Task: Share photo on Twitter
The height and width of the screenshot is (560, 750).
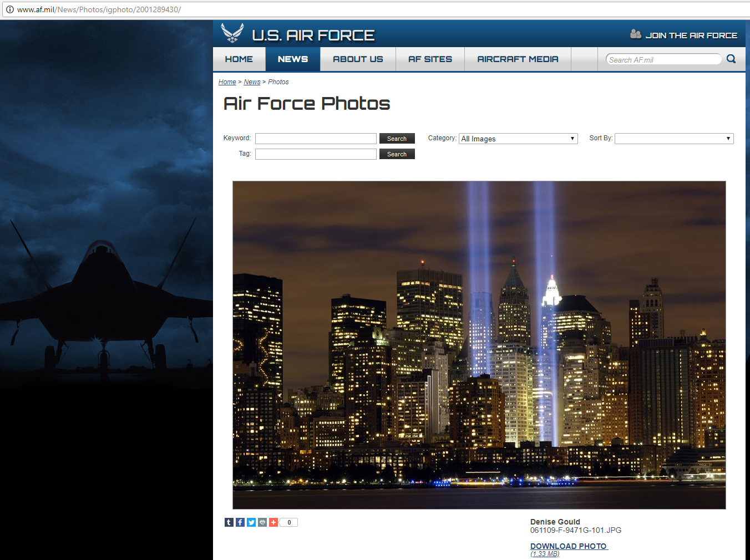Action: point(251,522)
